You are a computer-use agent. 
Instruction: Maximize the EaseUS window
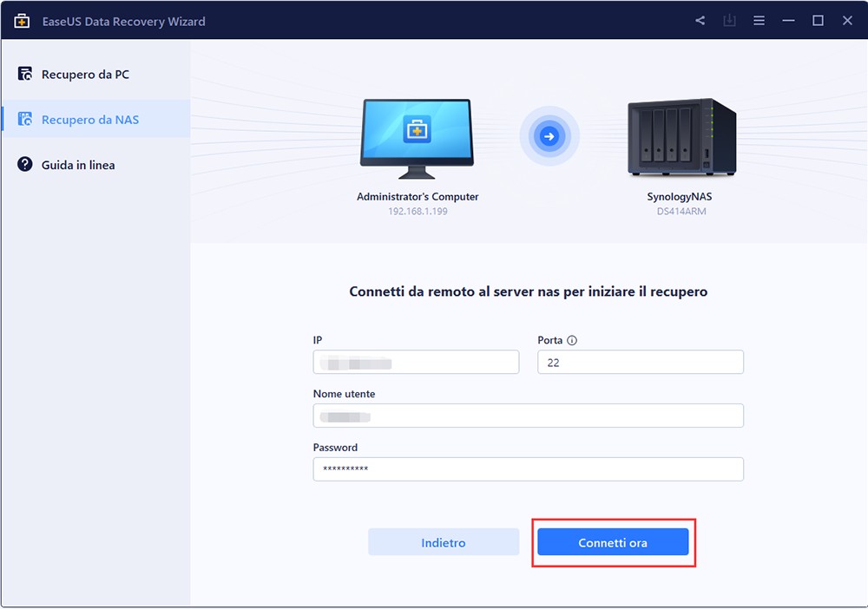818,21
